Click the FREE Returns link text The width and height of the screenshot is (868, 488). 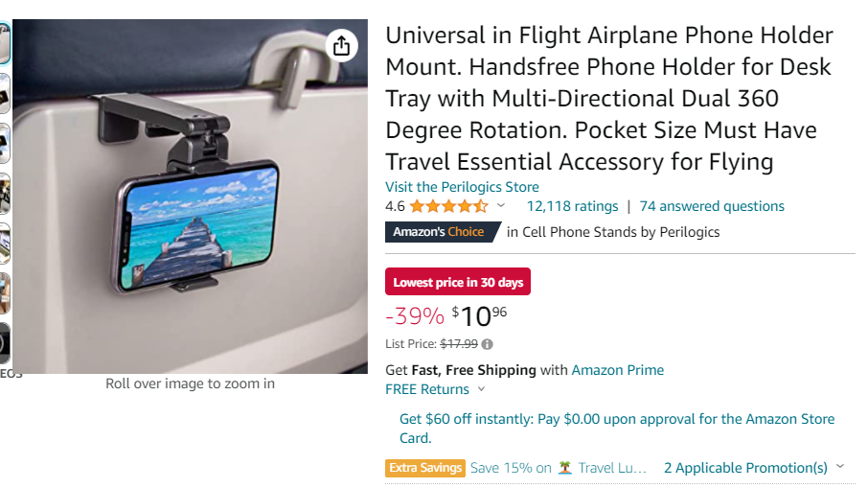427,389
